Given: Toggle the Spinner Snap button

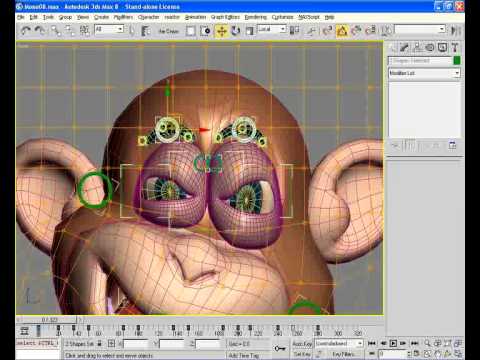Looking at the screenshot, I should click(370, 31).
